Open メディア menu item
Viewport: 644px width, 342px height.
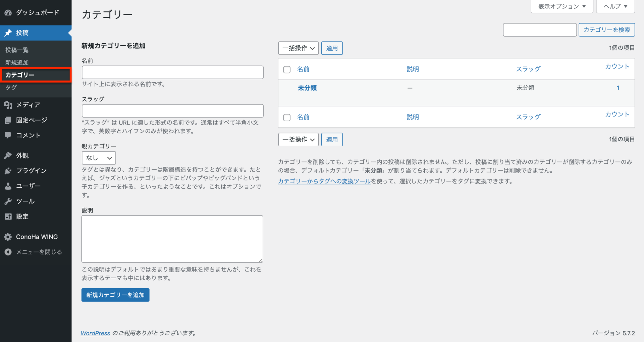click(x=36, y=105)
